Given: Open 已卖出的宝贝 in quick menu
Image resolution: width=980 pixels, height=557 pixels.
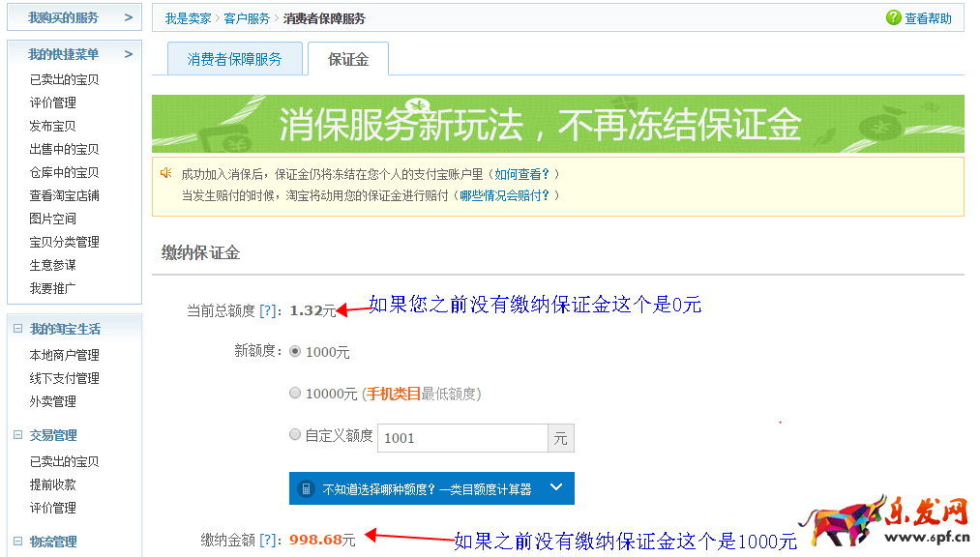Looking at the screenshot, I should pyautogui.click(x=64, y=80).
